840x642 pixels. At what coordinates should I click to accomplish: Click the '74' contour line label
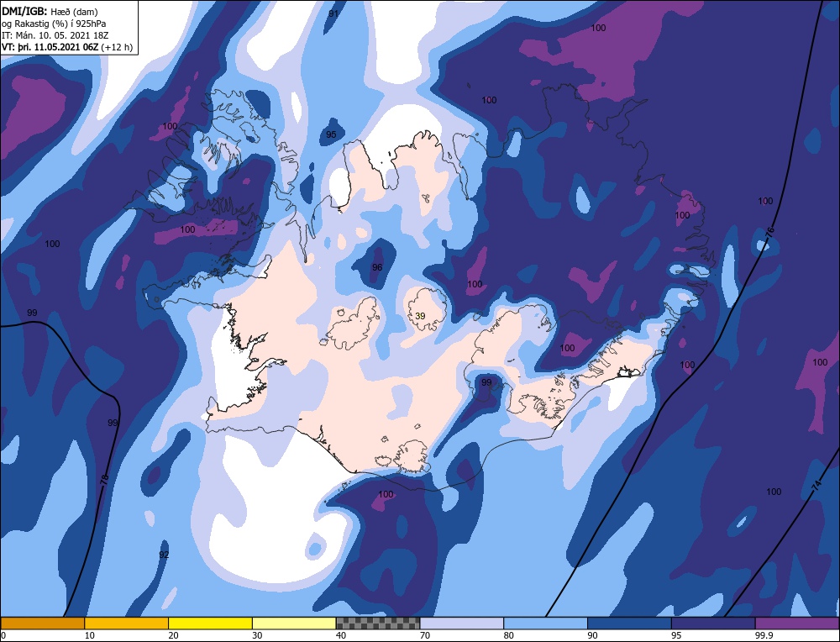click(x=816, y=486)
